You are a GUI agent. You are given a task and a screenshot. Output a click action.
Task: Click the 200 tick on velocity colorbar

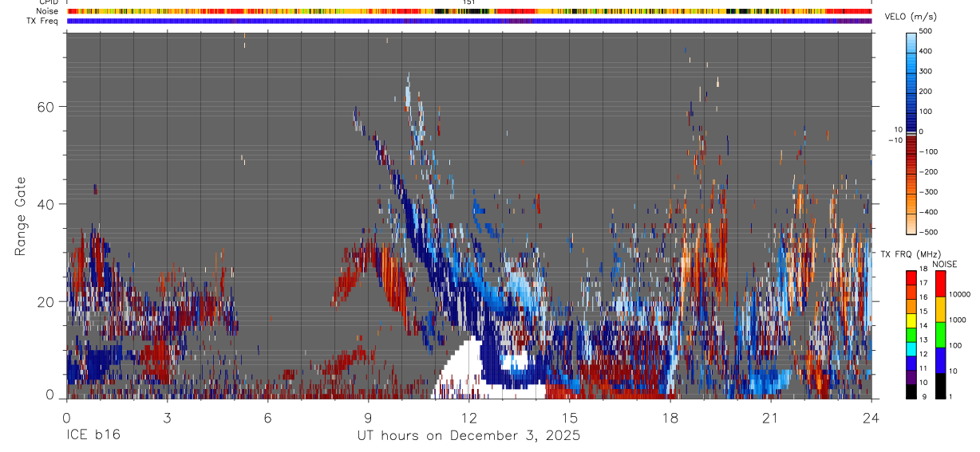pos(926,92)
